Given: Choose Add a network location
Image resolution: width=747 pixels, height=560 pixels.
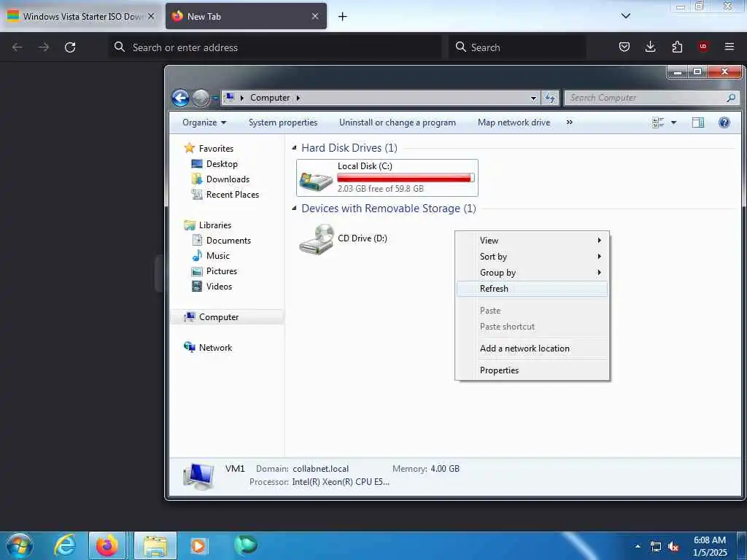Looking at the screenshot, I should 532,349.
